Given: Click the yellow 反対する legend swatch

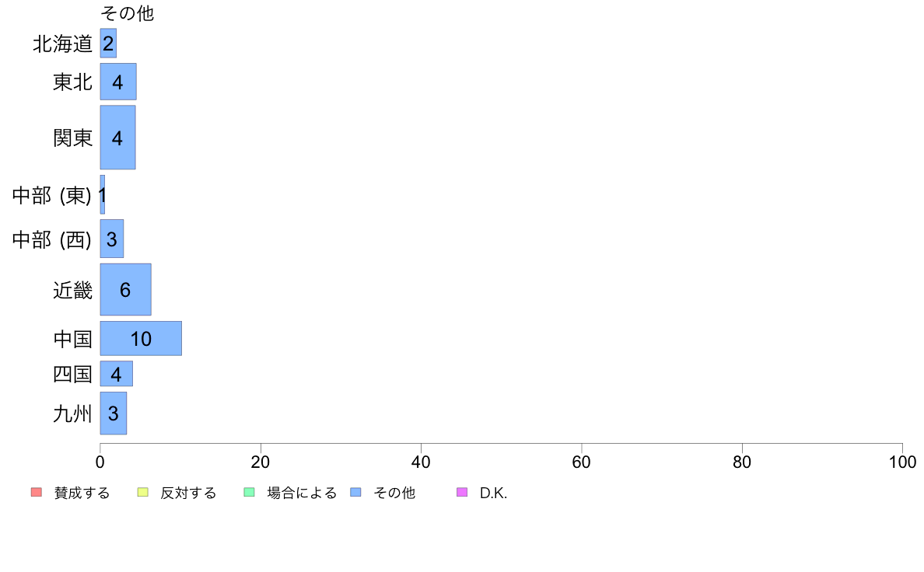Looking at the screenshot, I should (142, 492).
